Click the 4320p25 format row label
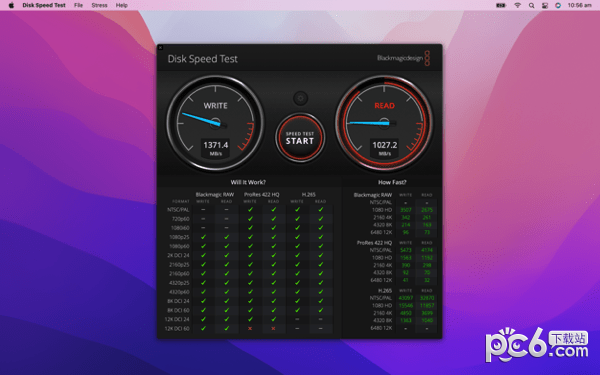Viewport: 600px width, 375px height. [x=179, y=283]
